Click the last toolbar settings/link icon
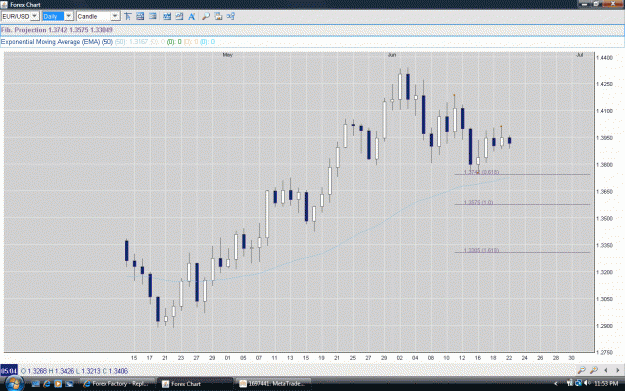Viewport: 625px width, 391px height. coord(230,16)
